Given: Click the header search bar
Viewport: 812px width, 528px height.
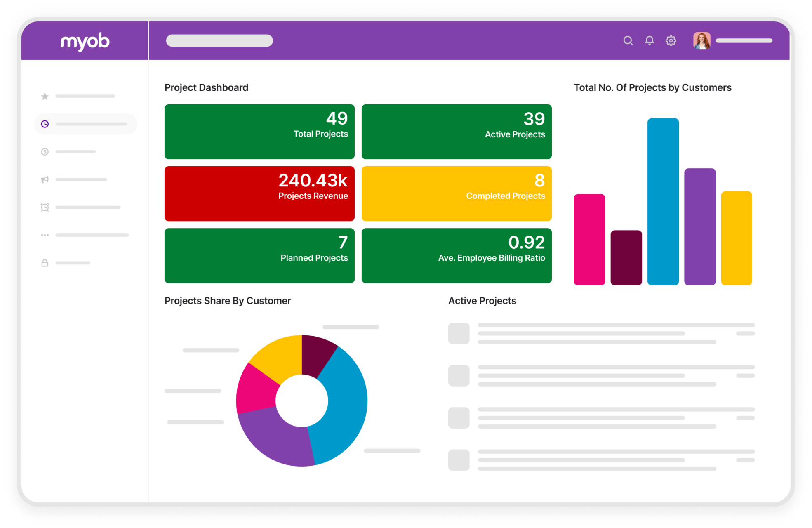Looking at the screenshot, I should (219, 40).
